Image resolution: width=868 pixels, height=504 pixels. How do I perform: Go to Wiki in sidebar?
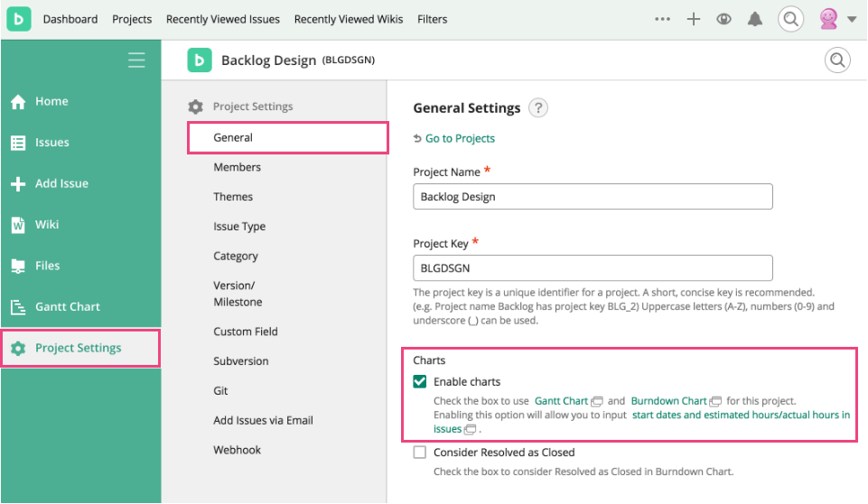click(x=46, y=224)
